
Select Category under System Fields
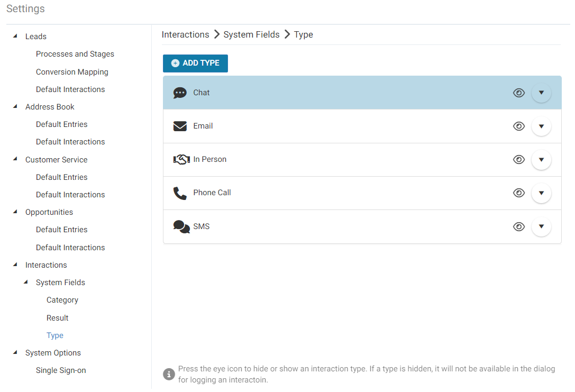click(x=62, y=300)
